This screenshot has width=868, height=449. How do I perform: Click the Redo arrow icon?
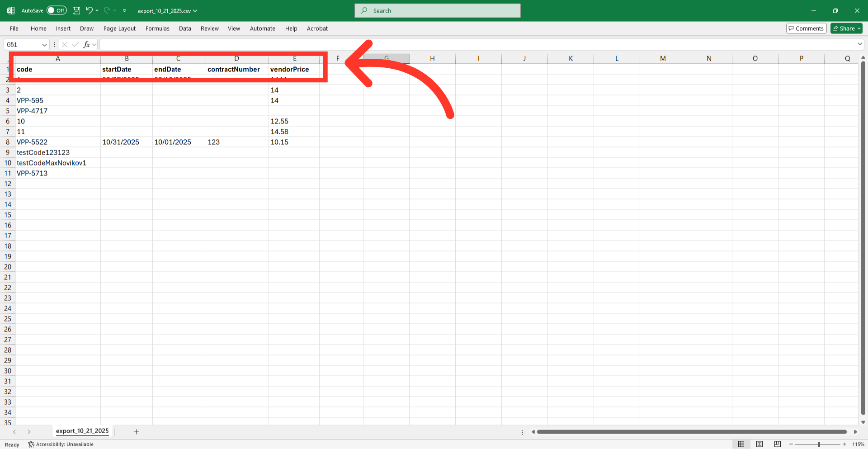click(x=107, y=10)
